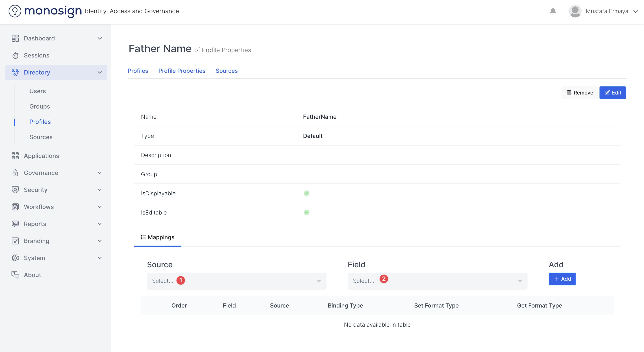Open the Field select dropdown

437,281
